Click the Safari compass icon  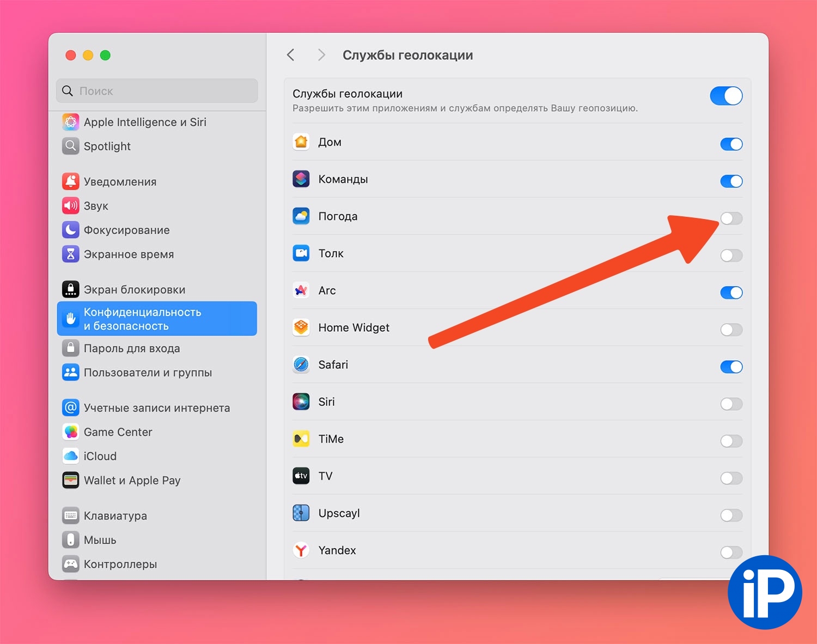pos(301,364)
